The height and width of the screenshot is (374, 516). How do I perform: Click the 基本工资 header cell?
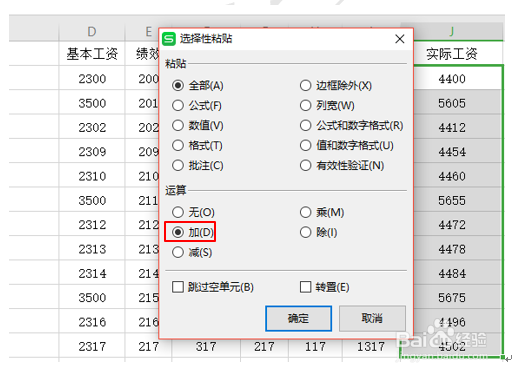(x=92, y=54)
